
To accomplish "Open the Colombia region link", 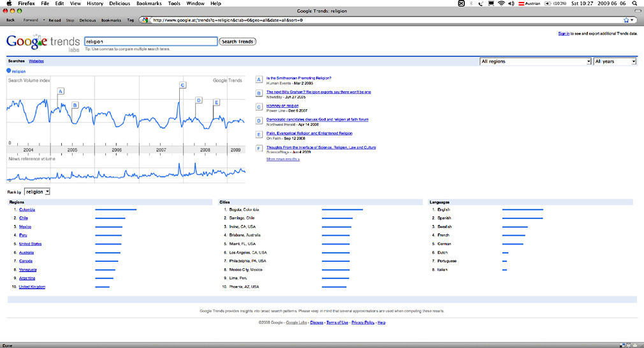I will tap(27, 209).
